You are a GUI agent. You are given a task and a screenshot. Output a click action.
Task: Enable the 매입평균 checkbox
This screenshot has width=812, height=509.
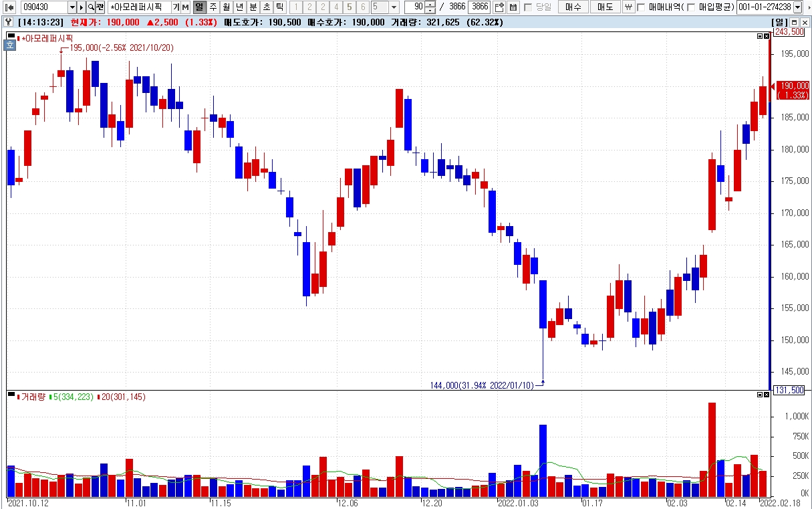(691, 7)
